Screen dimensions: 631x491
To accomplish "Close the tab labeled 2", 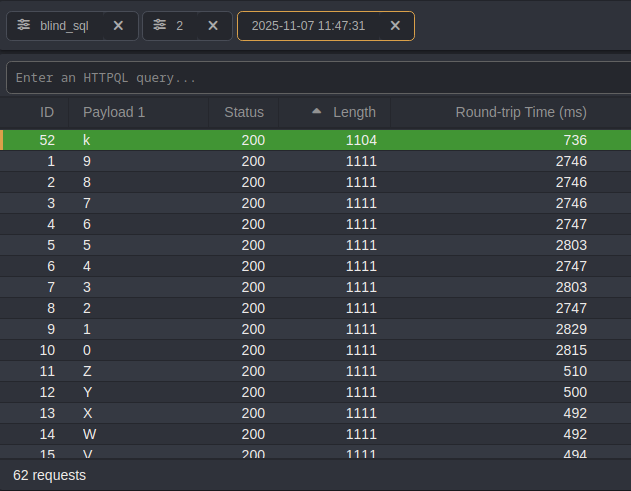I will 212,26.
